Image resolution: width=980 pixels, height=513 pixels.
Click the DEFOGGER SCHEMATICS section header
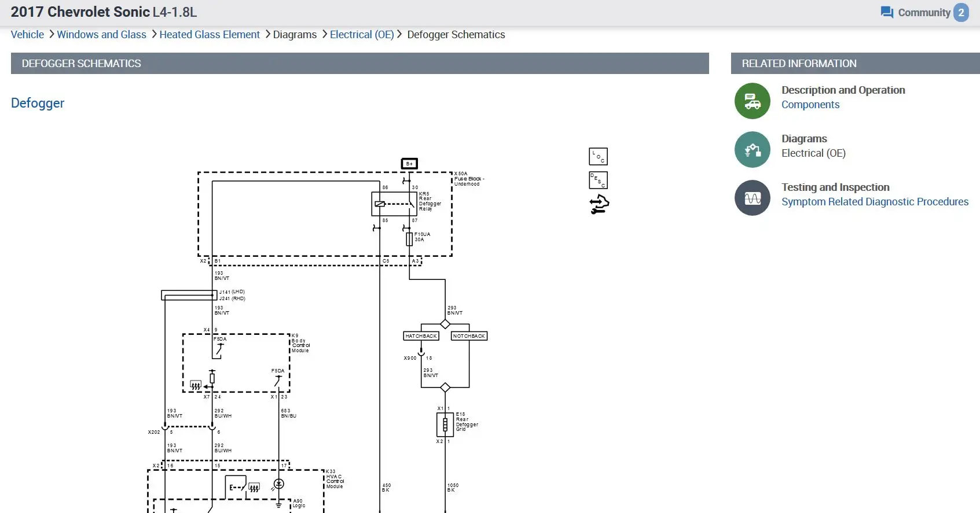[360, 64]
